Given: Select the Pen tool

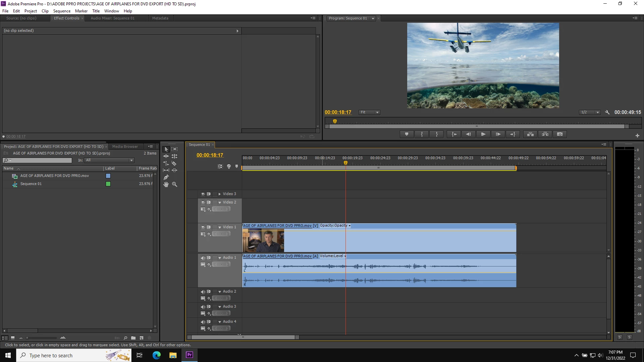Looking at the screenshot, I should pos(166,177).
